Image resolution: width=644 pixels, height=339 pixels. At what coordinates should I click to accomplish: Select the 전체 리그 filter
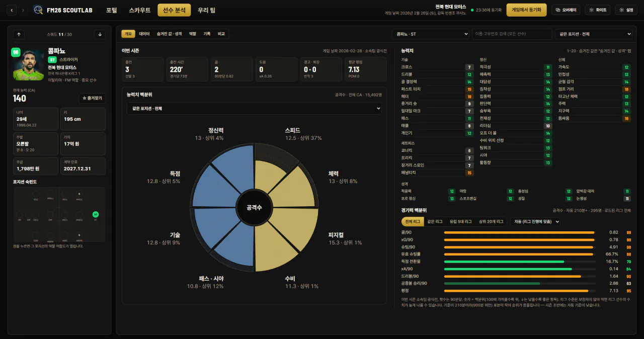(413, 221)
